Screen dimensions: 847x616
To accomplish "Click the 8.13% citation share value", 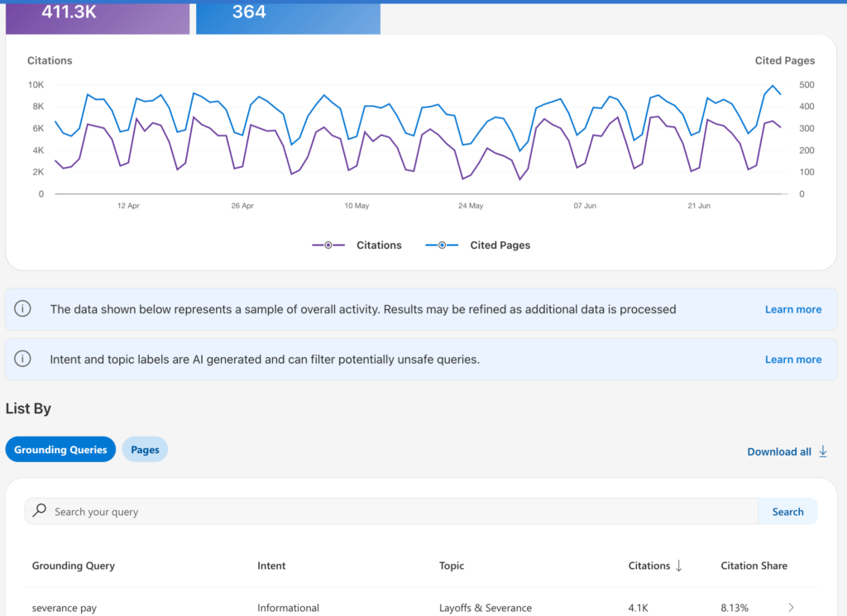I will click(x=735, y=608).
